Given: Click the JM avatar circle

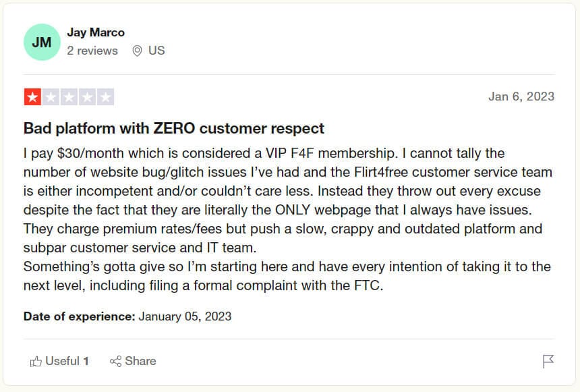Looking at the screenshot, I should pyautogui.click(x=42, y=43).
